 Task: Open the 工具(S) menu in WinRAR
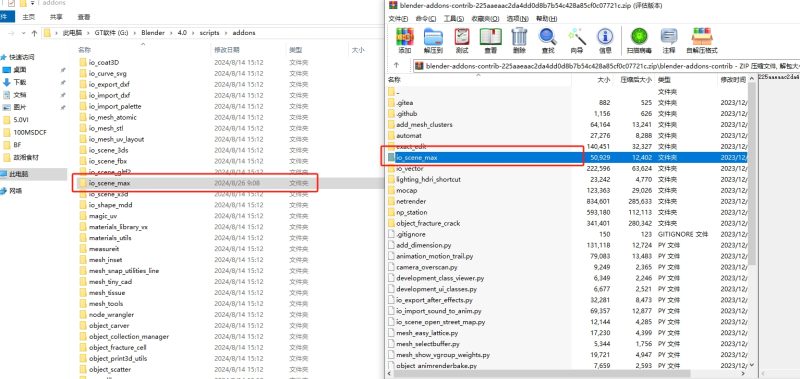(454, 18)
